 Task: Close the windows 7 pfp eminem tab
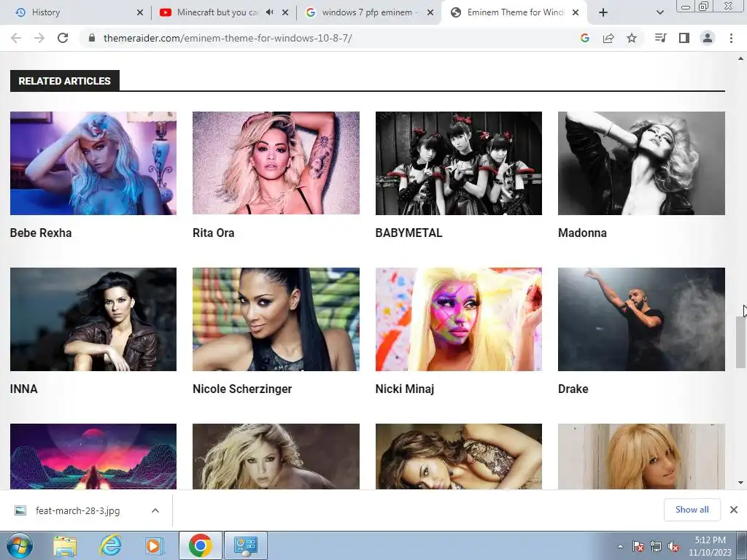pos(430,12)
